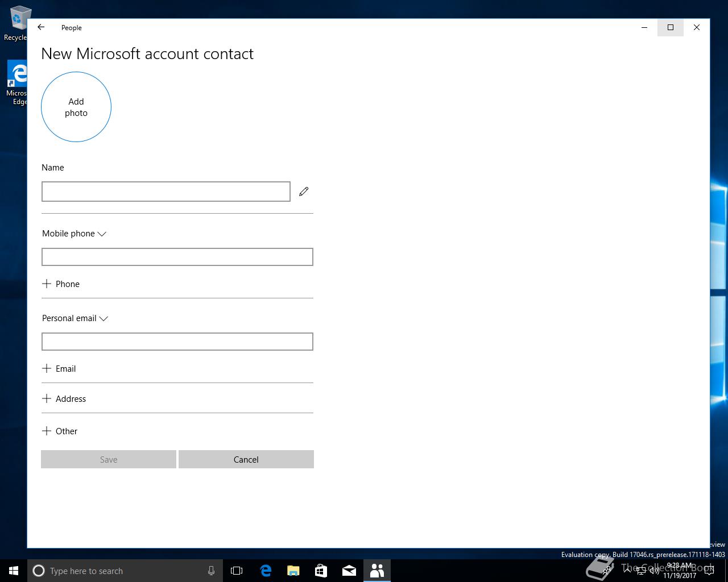The width and height of the screenshot is (728, 582).
Task: Select People app taskbar icon
Action: coord(377,571)
